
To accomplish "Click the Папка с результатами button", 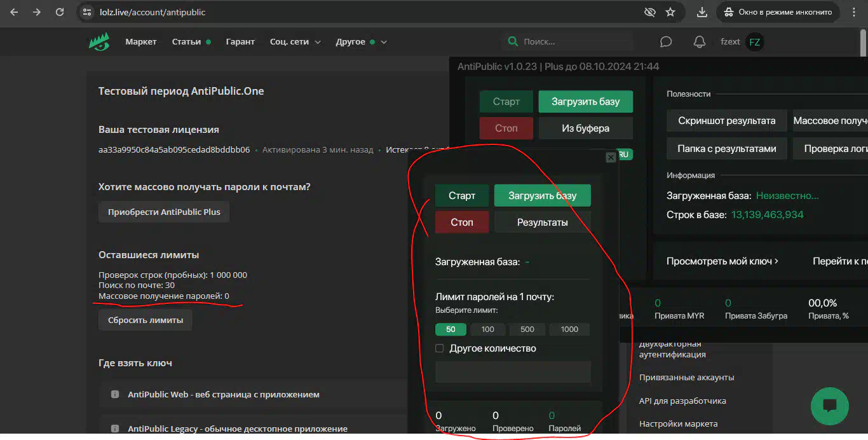I will pyautogui.click(x=726, y=148).
